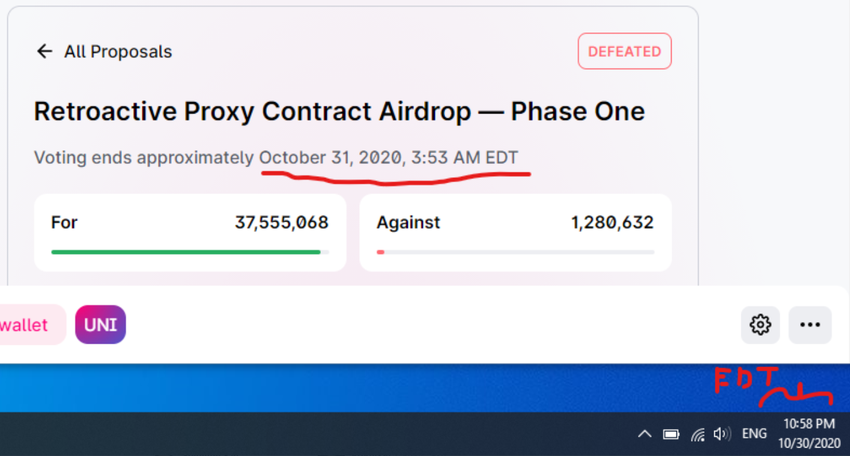Click the green For votes progress bar
The height and width of the screenshot is (456, 850).
point(185,252)
